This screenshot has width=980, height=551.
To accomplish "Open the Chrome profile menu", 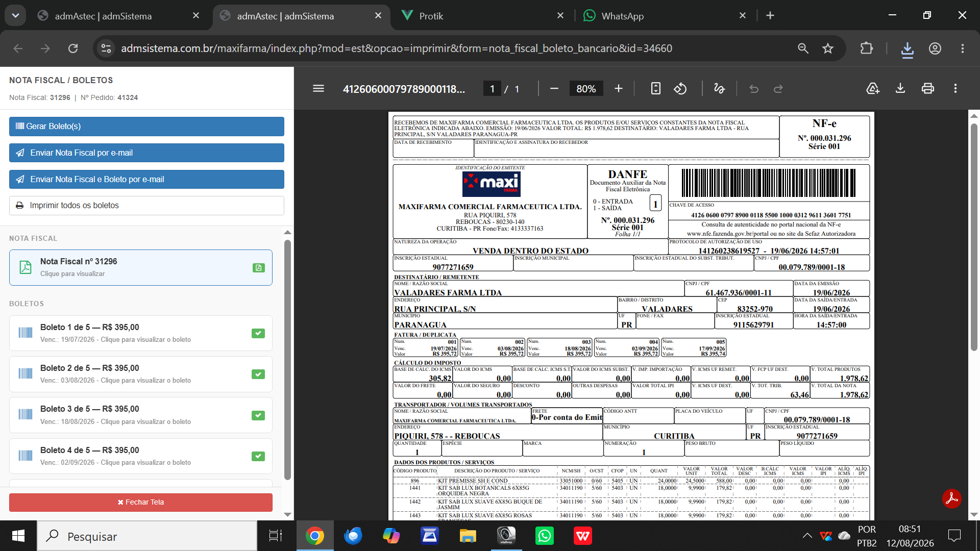I will click(x=935, y=48).
